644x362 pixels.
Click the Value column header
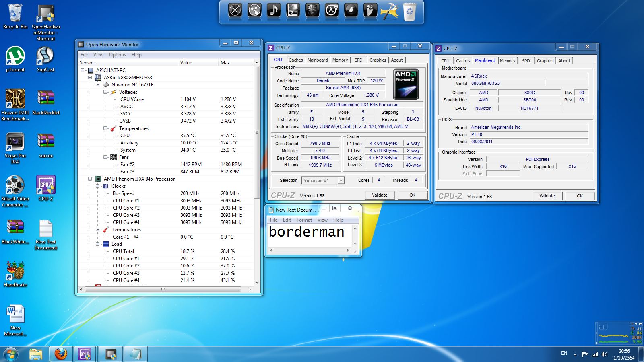(x=198, y=63)
